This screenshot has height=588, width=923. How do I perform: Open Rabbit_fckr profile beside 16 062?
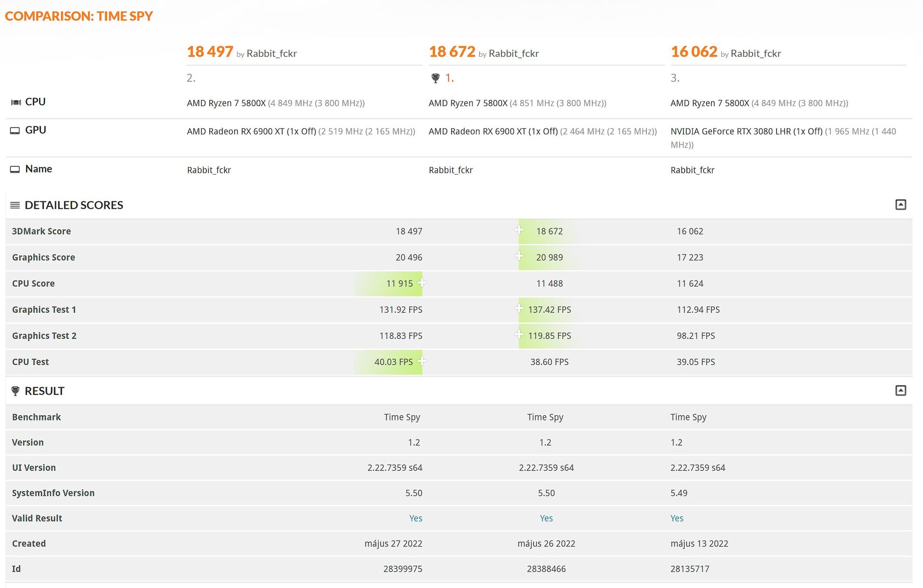(755, 54)
